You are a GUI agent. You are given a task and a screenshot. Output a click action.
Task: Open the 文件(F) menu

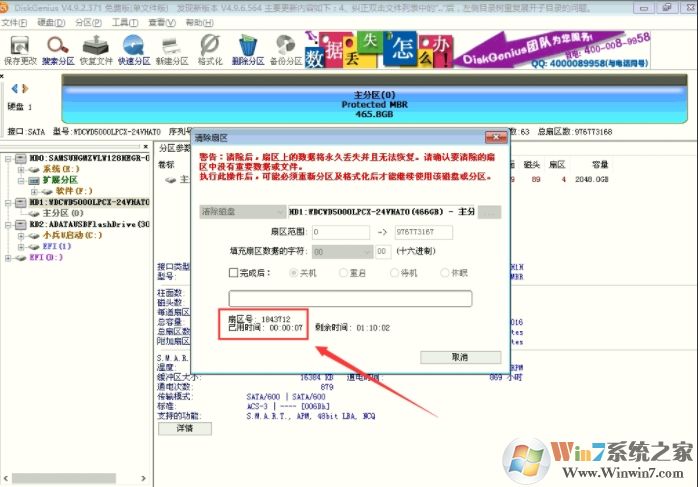[14, 22]
